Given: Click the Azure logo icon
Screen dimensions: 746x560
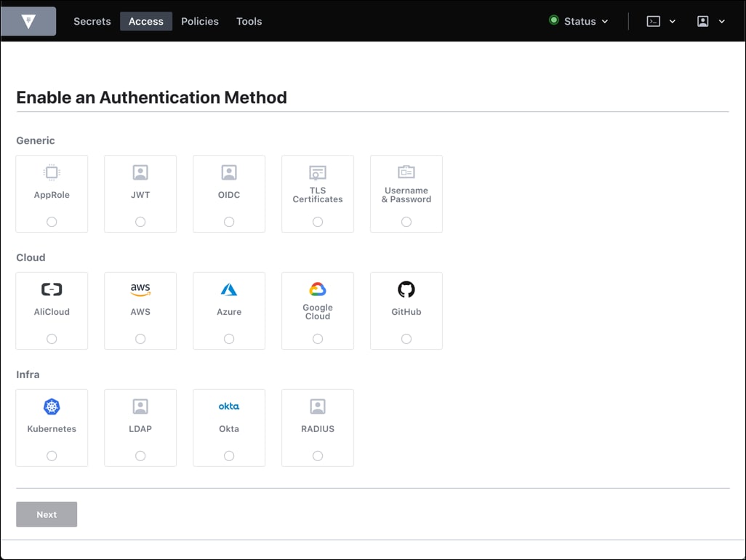Looking at the screenshot, I should 229,289.
